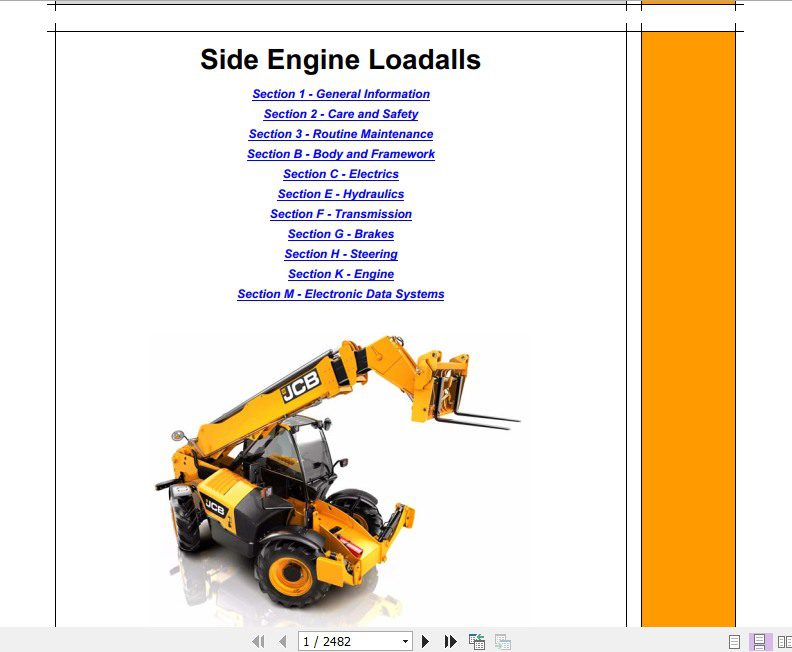This screenshot has height=652, width=792.
Task: Click the previous page arrow
Action: click(282, 641)
